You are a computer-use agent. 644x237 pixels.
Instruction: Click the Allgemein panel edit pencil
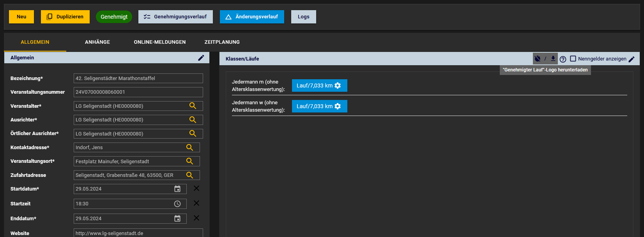(x=201, y=58)
